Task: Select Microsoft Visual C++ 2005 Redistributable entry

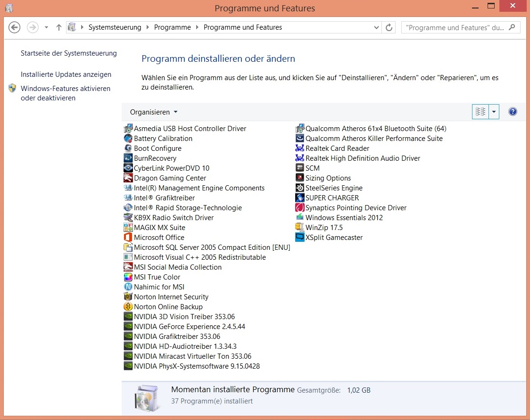Action: pos(195,257)
